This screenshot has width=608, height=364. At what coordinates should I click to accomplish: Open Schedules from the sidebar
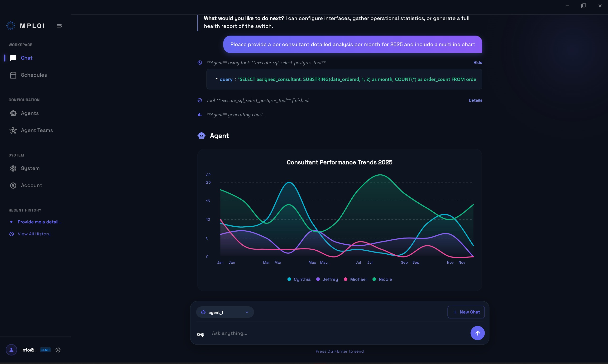[34, 75]
